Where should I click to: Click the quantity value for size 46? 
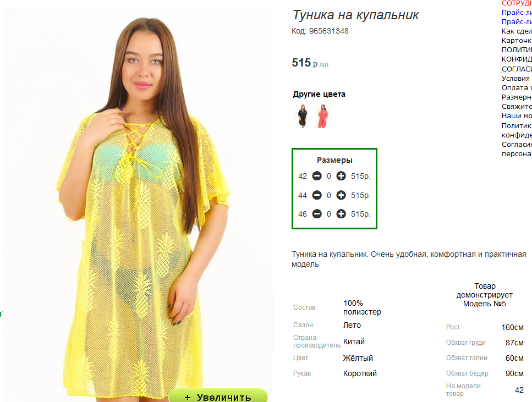pyautogui.click(x=329, y=214)
